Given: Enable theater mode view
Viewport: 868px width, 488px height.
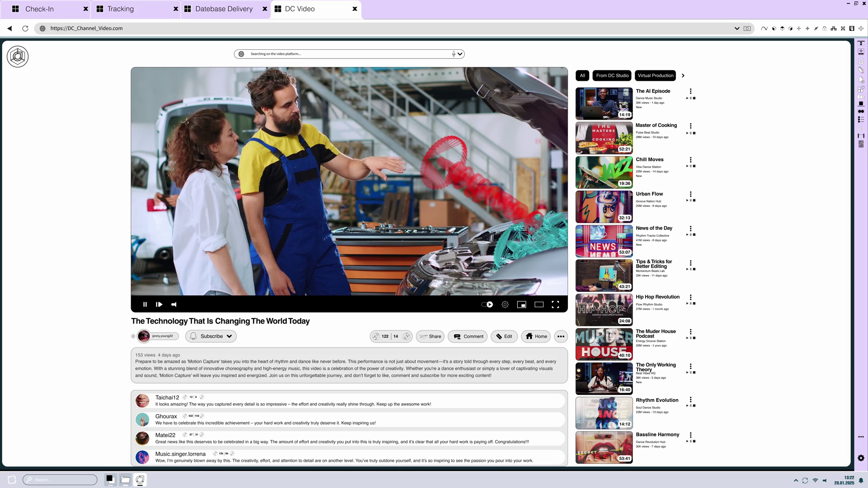Looking at the screenshot, I should 539,305.
